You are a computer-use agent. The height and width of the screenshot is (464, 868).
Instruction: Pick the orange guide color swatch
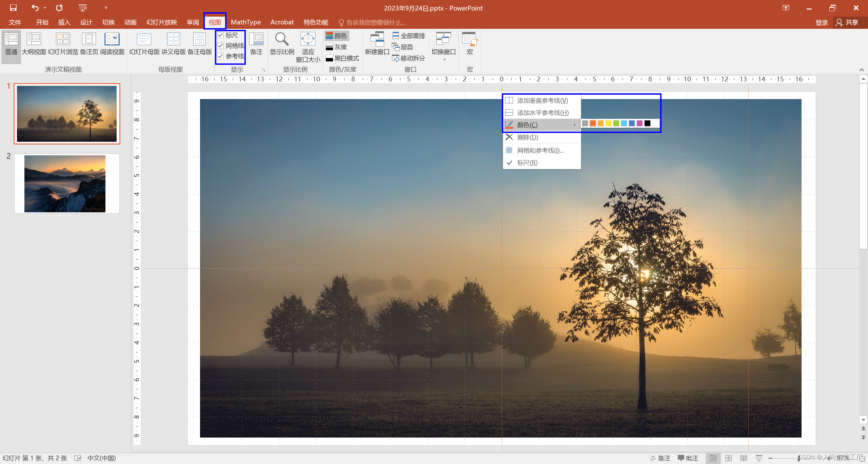(600, 123)
